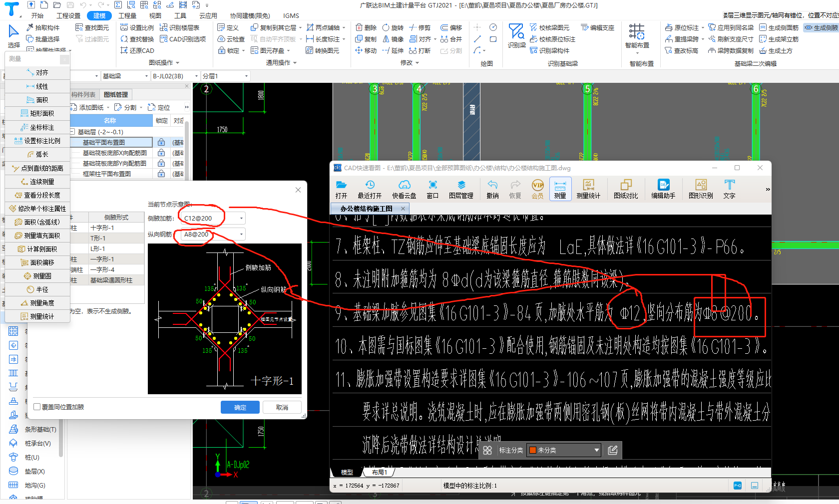
Task: Open CAD识别选项
Action: pos(183,39)
